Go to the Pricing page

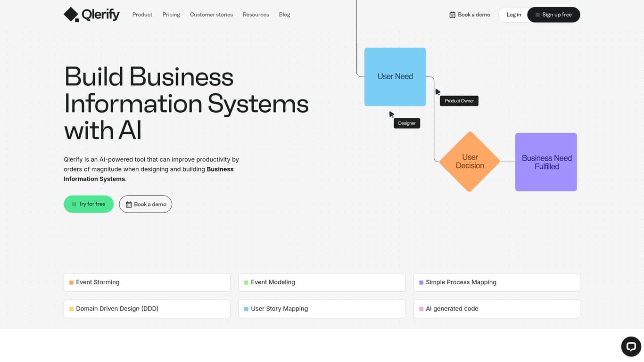pyautogui.click(x=171, y=15)
